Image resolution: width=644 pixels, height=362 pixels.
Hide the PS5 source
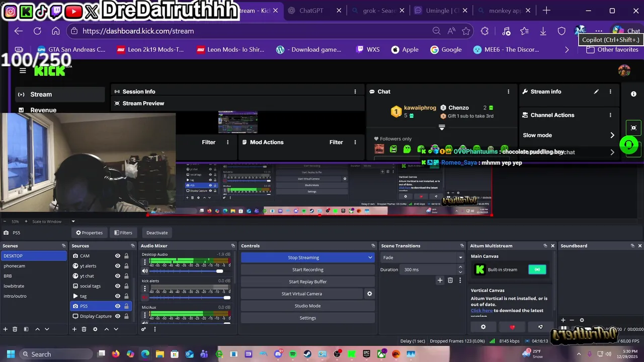(118, 306)
